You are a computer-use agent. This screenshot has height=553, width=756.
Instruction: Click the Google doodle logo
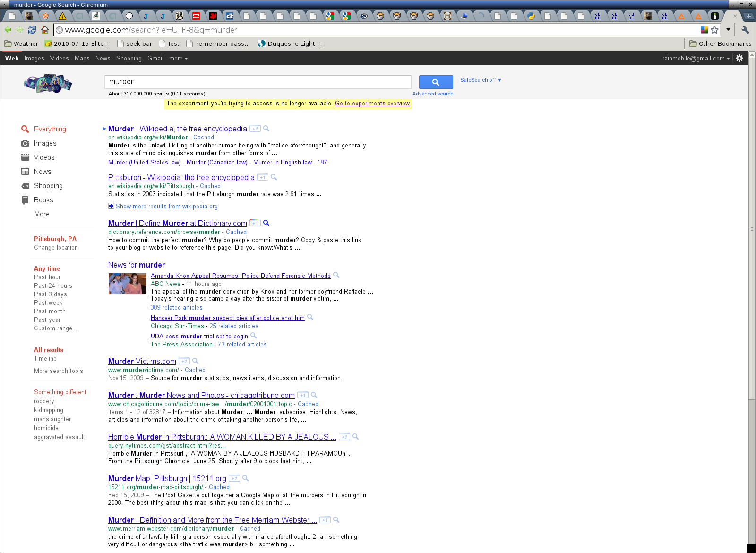click(x=48, y=84)
